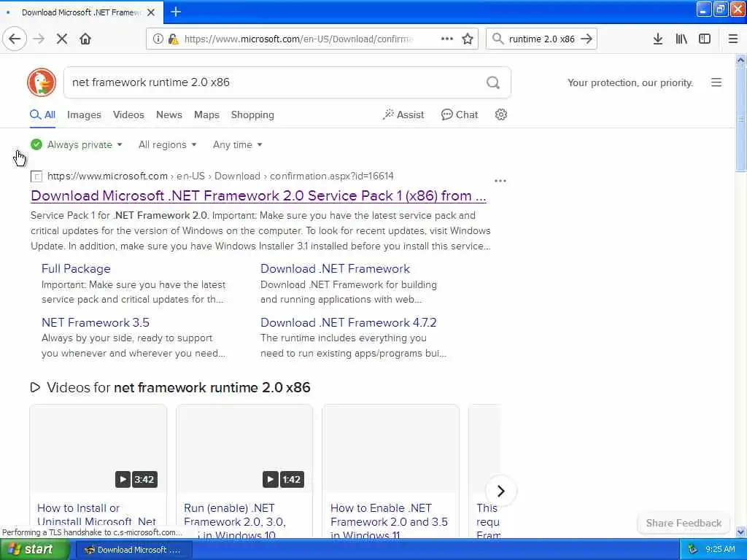Click the DuckDuckGo duck logo
Viewport: 747px width, 560px height.
point(42,82)
